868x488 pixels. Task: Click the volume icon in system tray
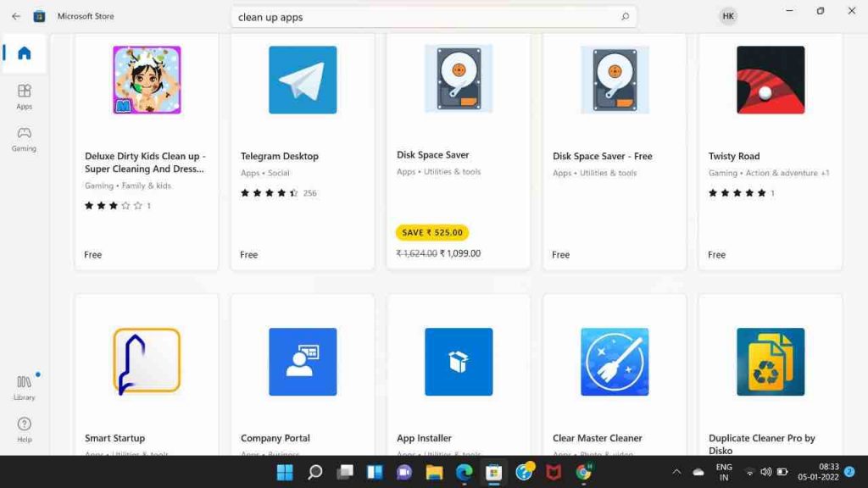(765, 472)
